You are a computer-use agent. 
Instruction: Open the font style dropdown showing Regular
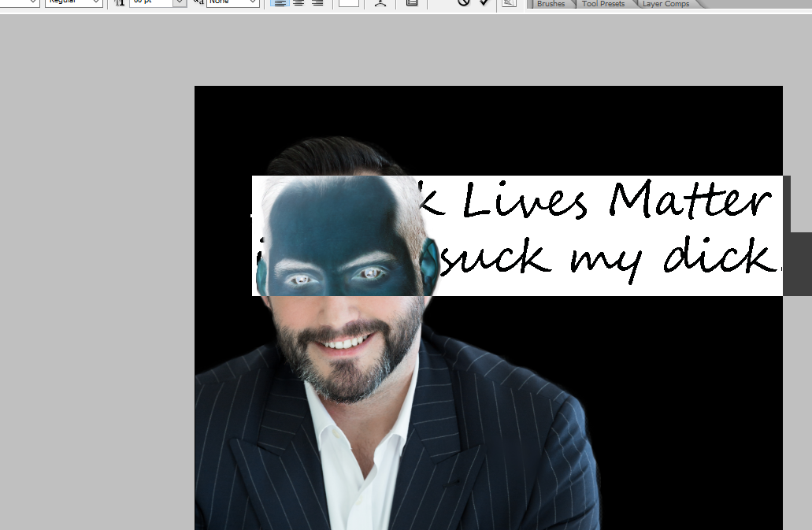[73, 2]
